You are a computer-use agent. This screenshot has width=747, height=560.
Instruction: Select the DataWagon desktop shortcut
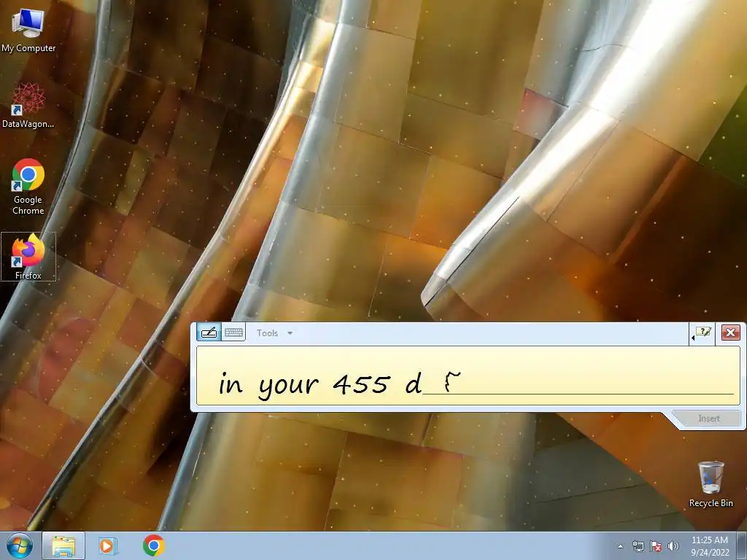tap(28, 106)
